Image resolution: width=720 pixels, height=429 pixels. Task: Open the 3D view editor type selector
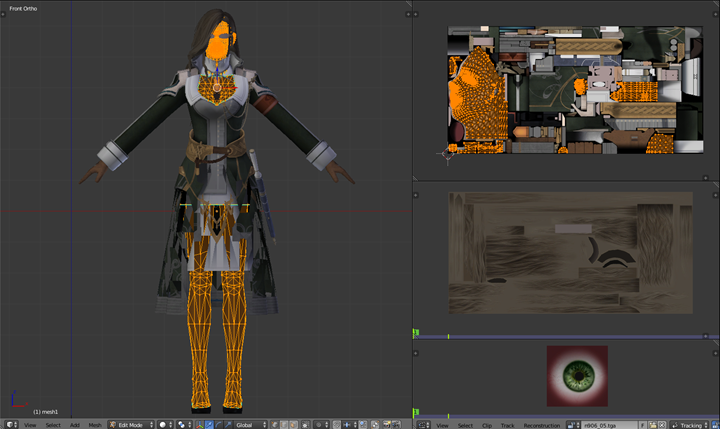(x=9, y=424)
